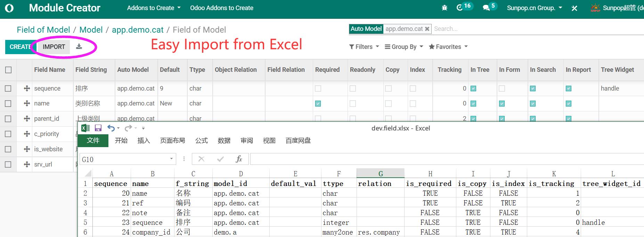Open the conversations chat icon

pyautogui.click(x=486, y=8)
